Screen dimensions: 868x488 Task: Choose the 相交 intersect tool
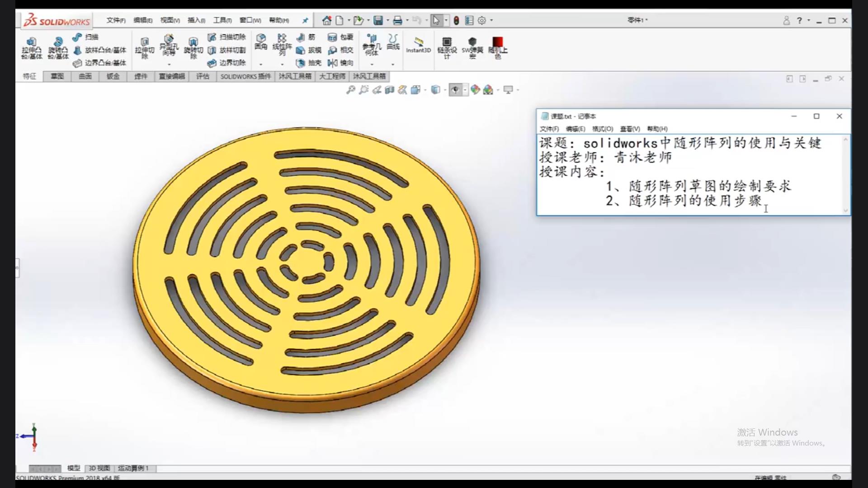(340, 50)
